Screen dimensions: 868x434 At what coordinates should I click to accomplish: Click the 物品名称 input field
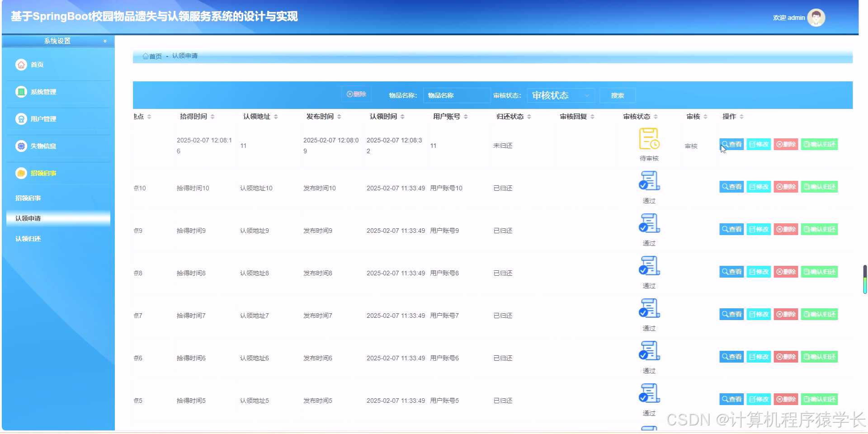457,95
